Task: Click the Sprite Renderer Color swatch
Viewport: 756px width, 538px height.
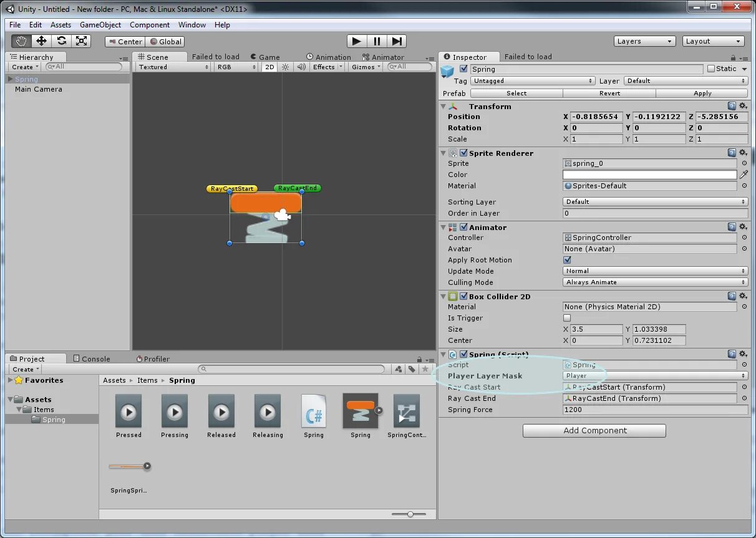Action: coord(649,175)
